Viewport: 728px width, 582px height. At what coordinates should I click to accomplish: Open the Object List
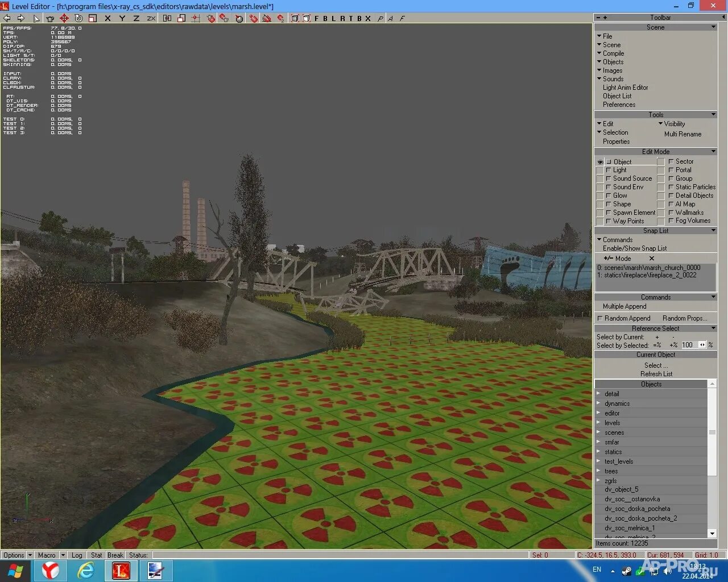(617, 96)
